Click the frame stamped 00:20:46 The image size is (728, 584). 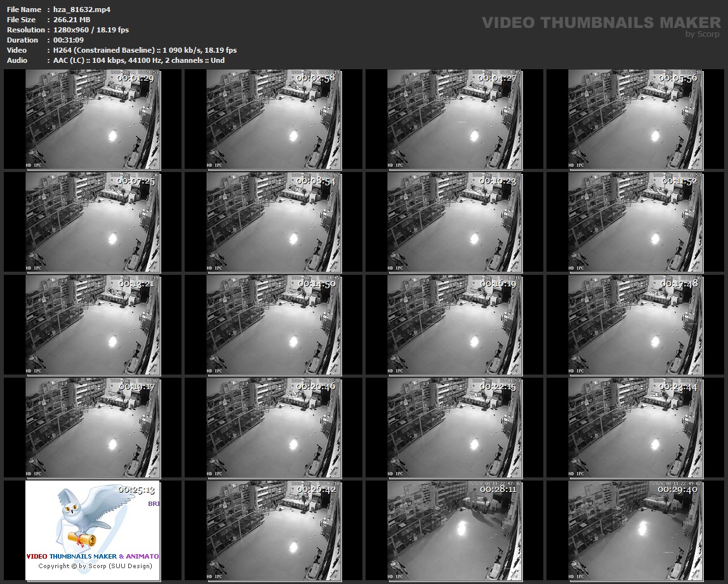coord(274,428)
